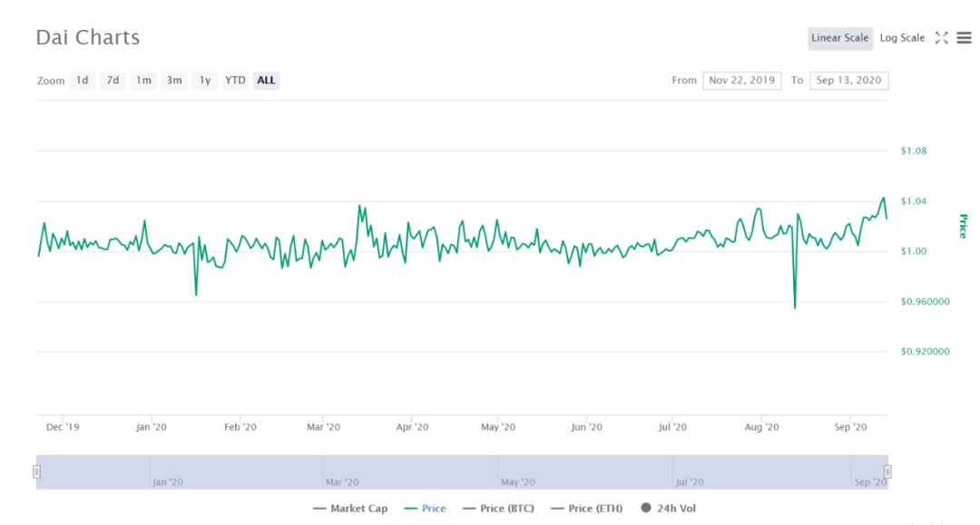Select the ALL zoom range
Viewport: 980px width, 525px height.
(x=266, y=81)
